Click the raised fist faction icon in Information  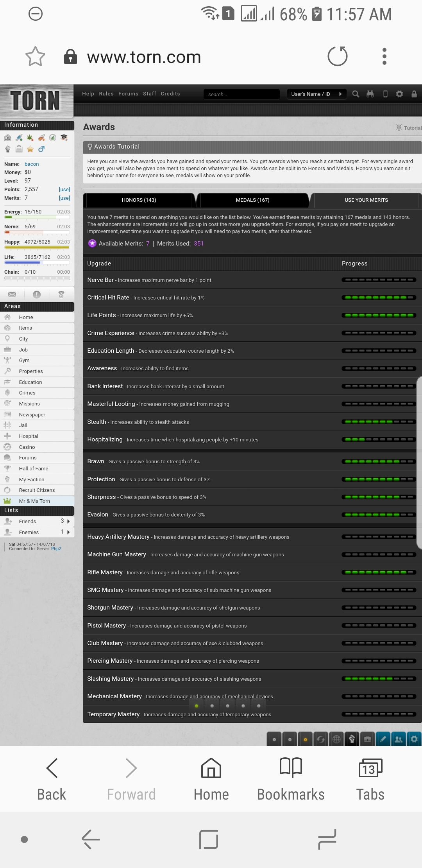[7, 149]
